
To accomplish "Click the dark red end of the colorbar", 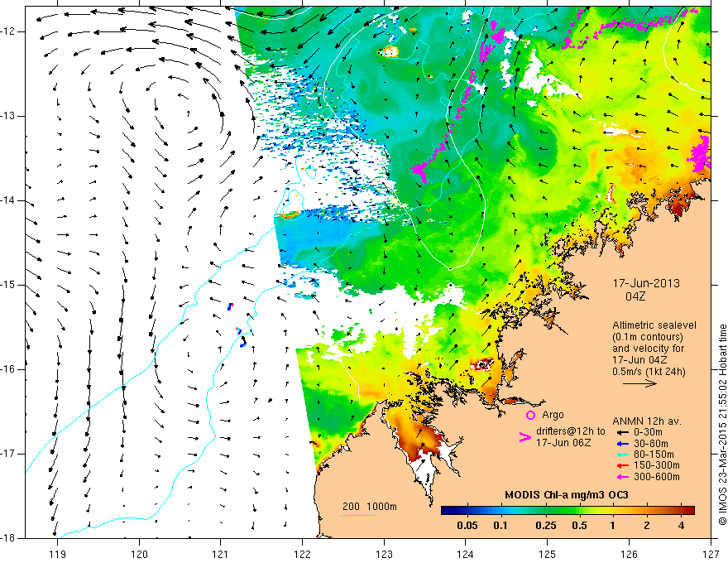I will (690, 511).
